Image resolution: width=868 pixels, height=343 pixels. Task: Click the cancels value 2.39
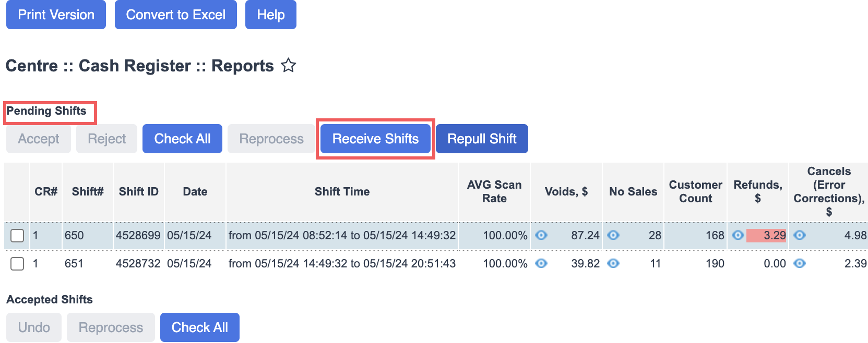(x=855, y=263)
